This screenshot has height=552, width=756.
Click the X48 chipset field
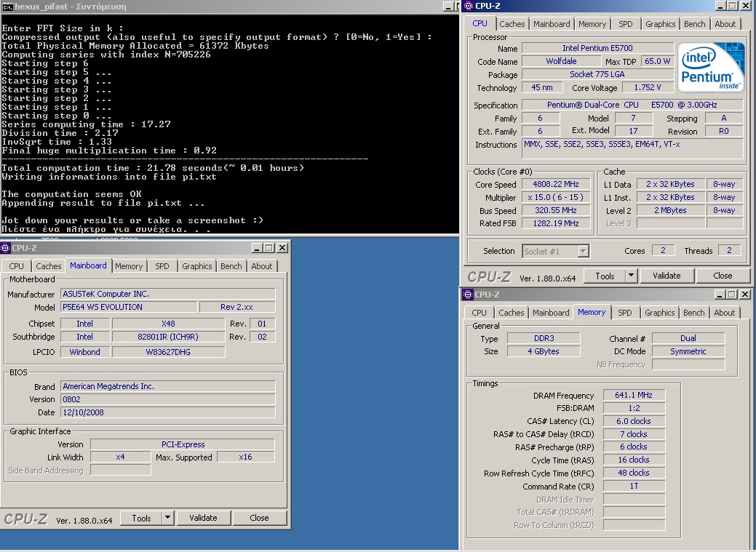168,324
